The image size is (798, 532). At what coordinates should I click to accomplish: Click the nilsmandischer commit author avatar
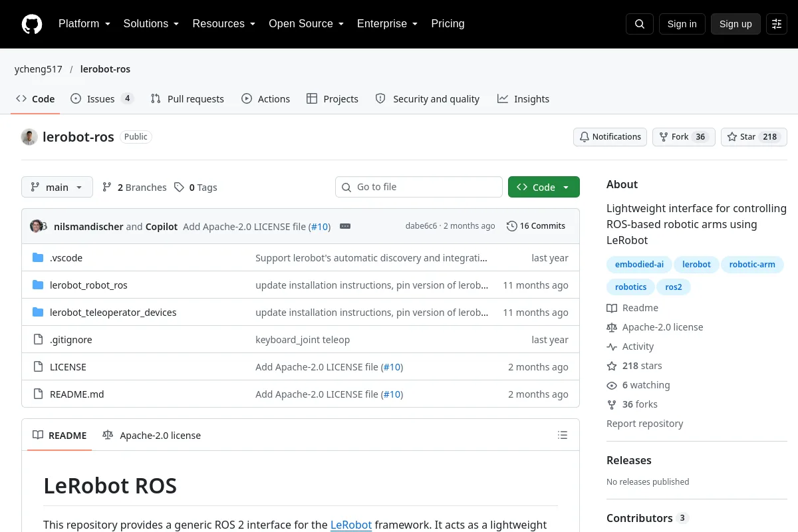click(x=37, y=226)
